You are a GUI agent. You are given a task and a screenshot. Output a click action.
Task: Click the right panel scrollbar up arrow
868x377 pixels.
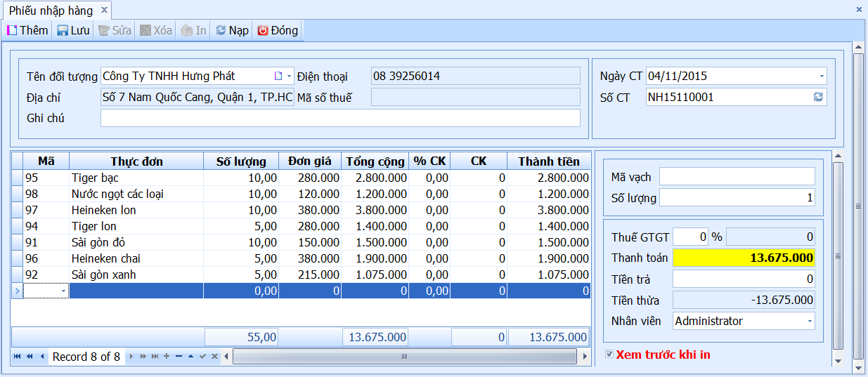pyautogui.click(x=837, y=156)
